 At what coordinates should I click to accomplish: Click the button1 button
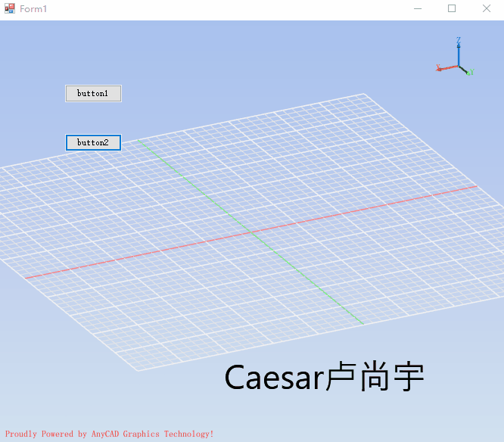[93, 94]
